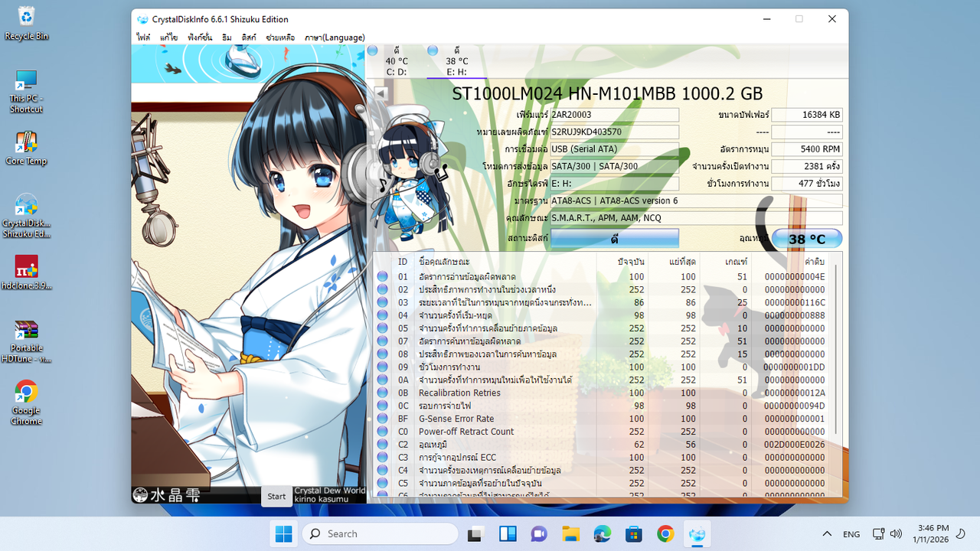Click the ดี health status button
980x551 pixels.
point(615,239)
